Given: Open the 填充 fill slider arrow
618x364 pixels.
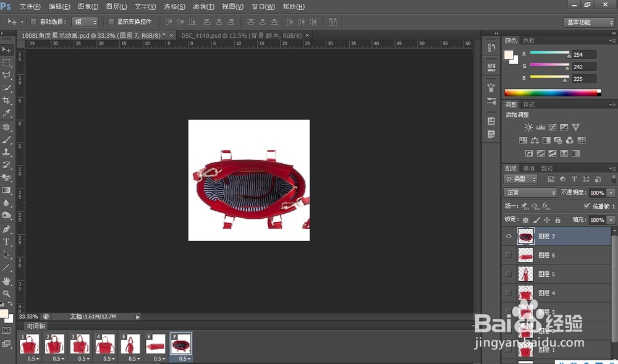Looking at the screenshot, I should 611,220.
